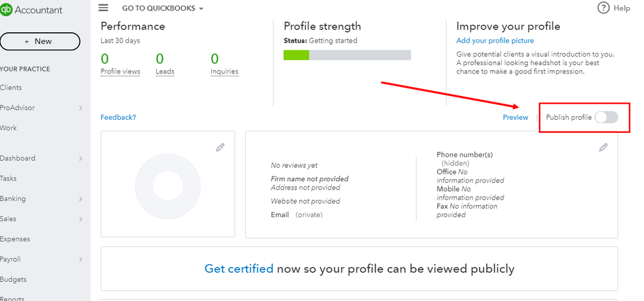Click 'Firm name not provided' text
This screenshot has height=301, width=644.
310,179
